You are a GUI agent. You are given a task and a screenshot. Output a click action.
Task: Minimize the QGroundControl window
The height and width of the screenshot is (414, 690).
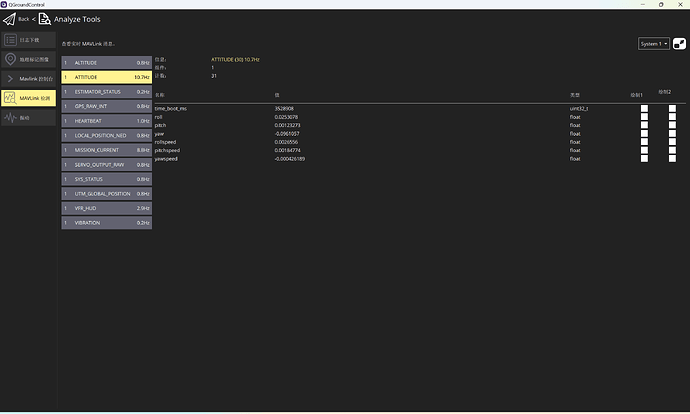(643, 4)
